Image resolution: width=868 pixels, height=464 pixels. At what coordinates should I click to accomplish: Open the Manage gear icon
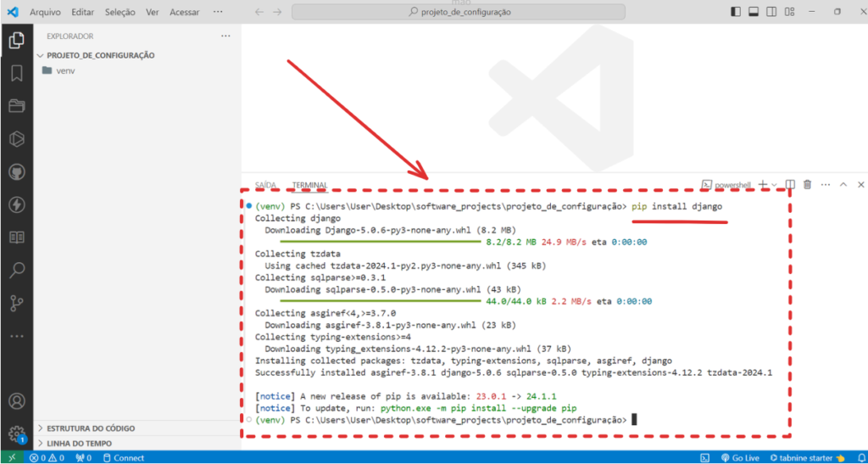tap(17, 433)
